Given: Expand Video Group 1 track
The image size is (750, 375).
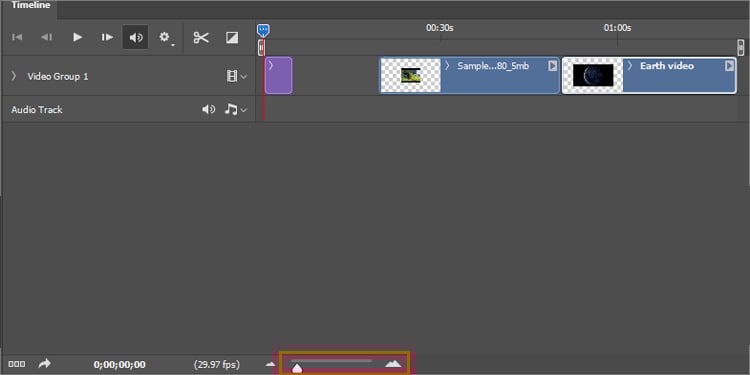Looking at the screenshot, I should pos(14,76).
